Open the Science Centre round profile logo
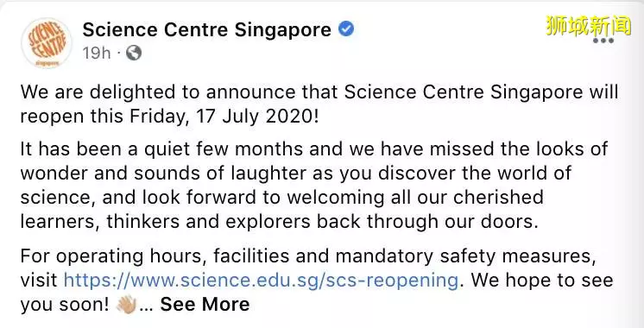 tap(46, 42)
